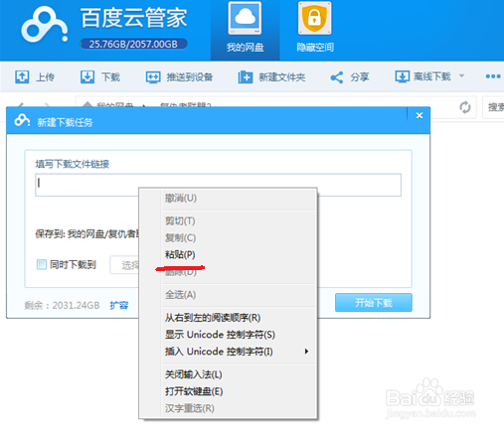
Task: Open the more options ellipsis icon
Action: 493,76
